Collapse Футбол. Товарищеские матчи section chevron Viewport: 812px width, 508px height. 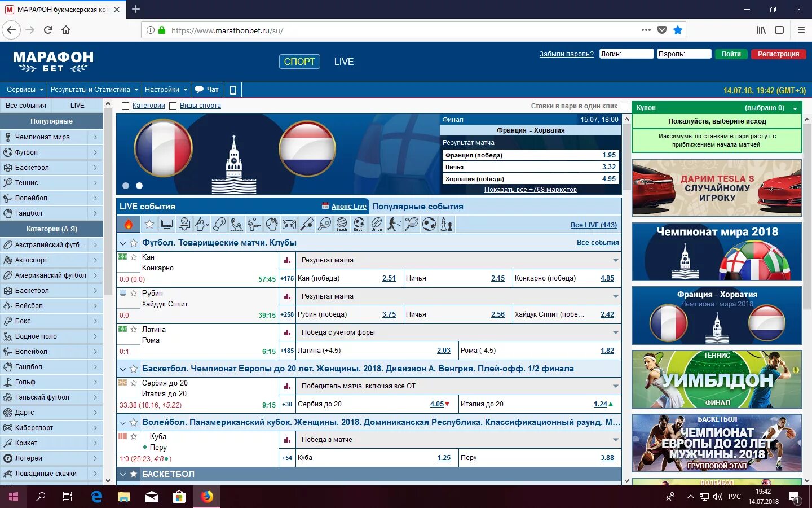122,243
